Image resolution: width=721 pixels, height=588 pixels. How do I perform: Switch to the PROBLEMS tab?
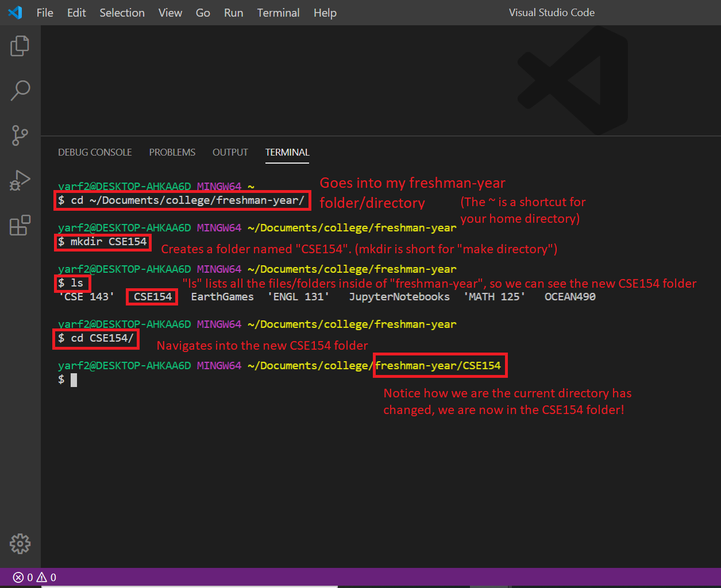(172, 152)
